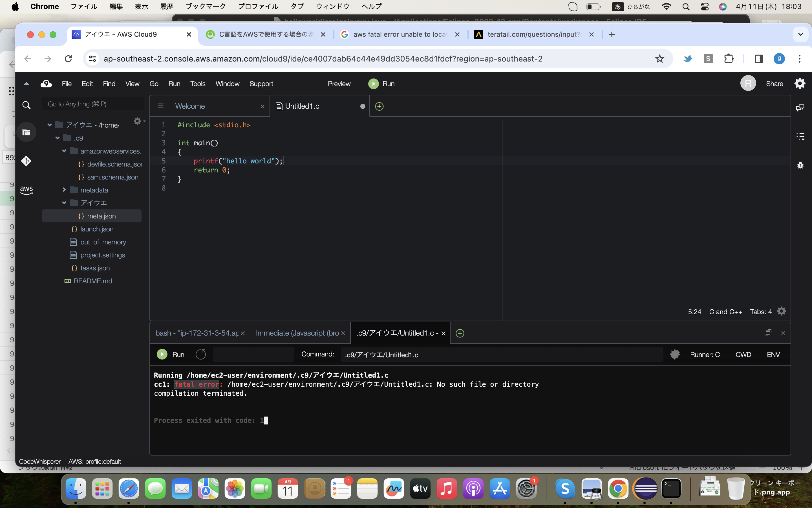Open Chrome tab search dropdown
The image size is (812, 508).
800,34
